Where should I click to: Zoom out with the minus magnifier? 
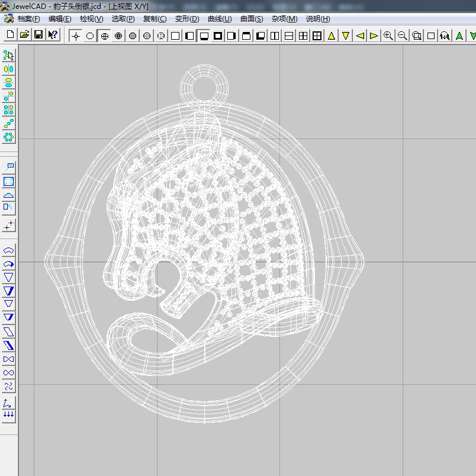tap(403, 36)
